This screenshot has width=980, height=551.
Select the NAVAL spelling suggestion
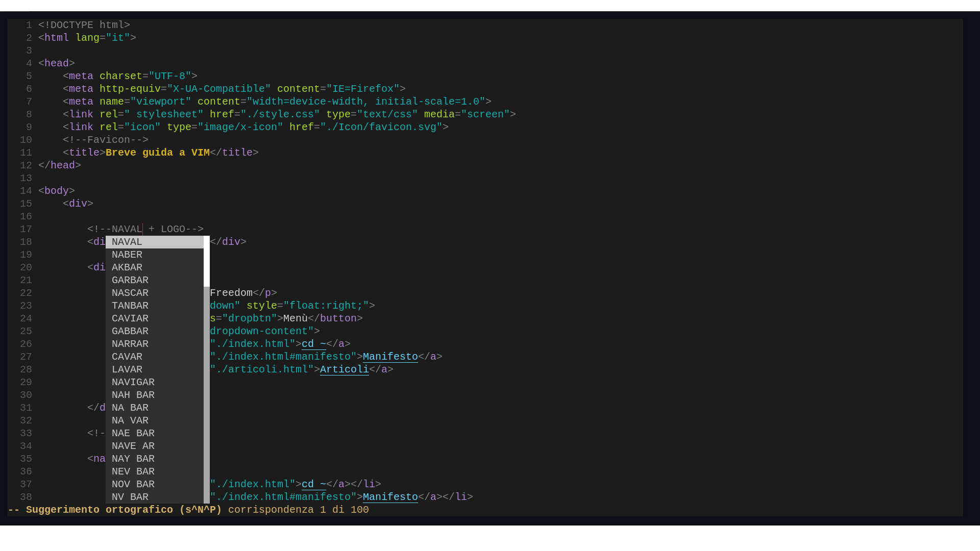pyautogui.click(x=127, y=242)
